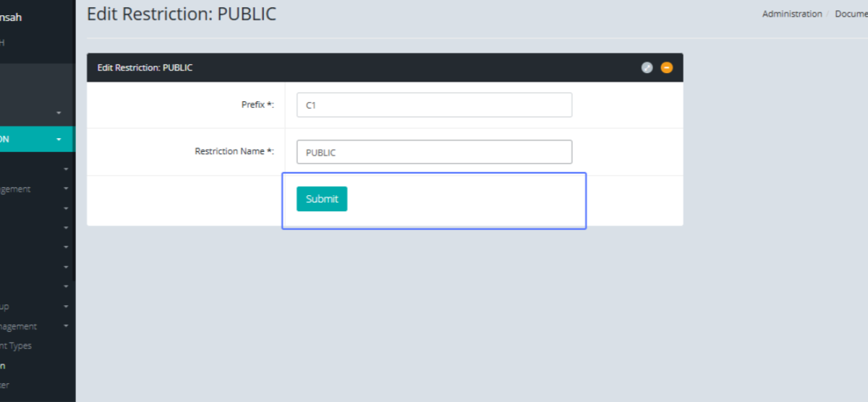Select the teal highlighted sidebar menu item
The width and height of the screenshot is (868, 402).
(x=29, y=139)
